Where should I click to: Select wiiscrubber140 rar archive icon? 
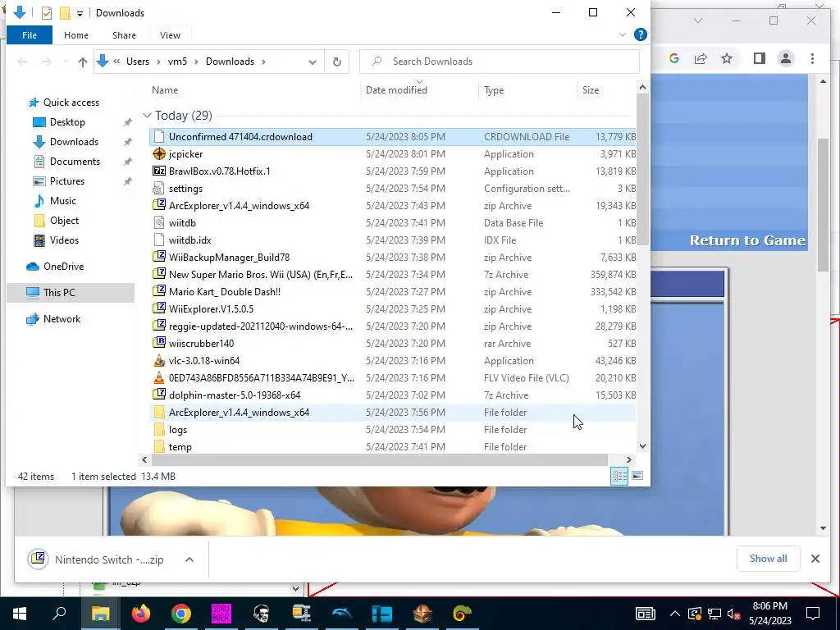(x=159, y=344)
